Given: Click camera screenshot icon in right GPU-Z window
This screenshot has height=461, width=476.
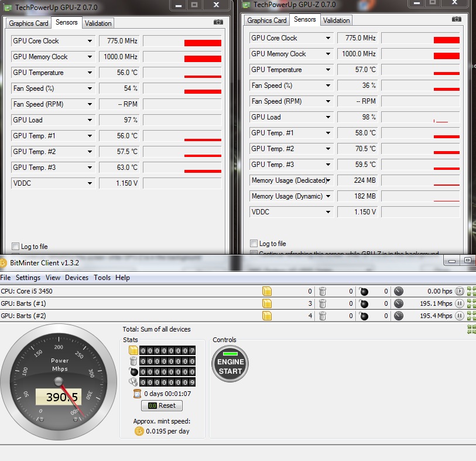Looking at the screenshot, I should (x=456, y=19).
